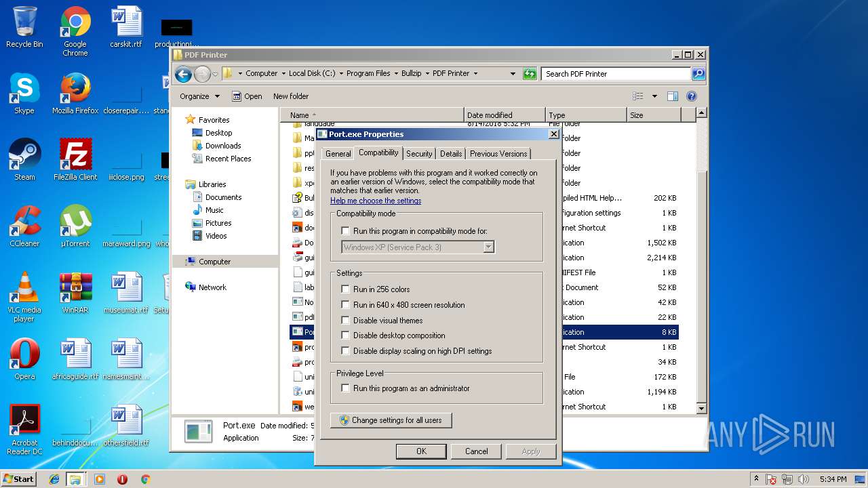The height and width of the screenshot is (488, 868).
Task: Open the Start menu
Action: click(19, 479)
